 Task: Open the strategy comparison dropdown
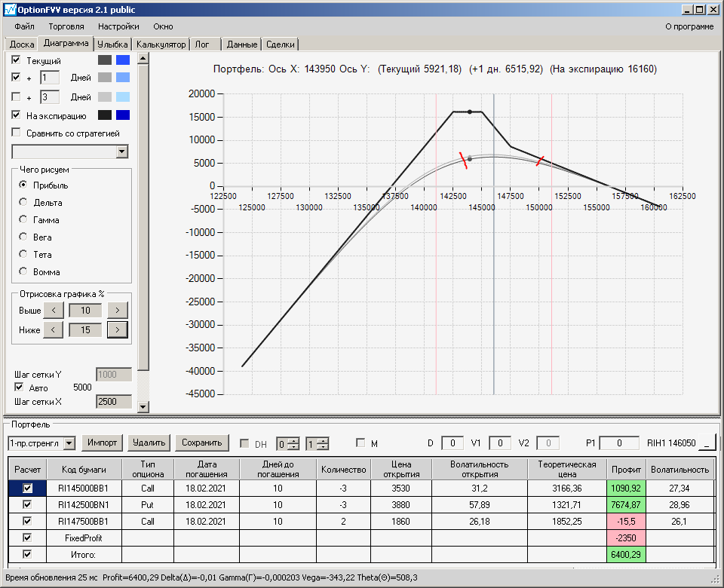pos(122,152)
